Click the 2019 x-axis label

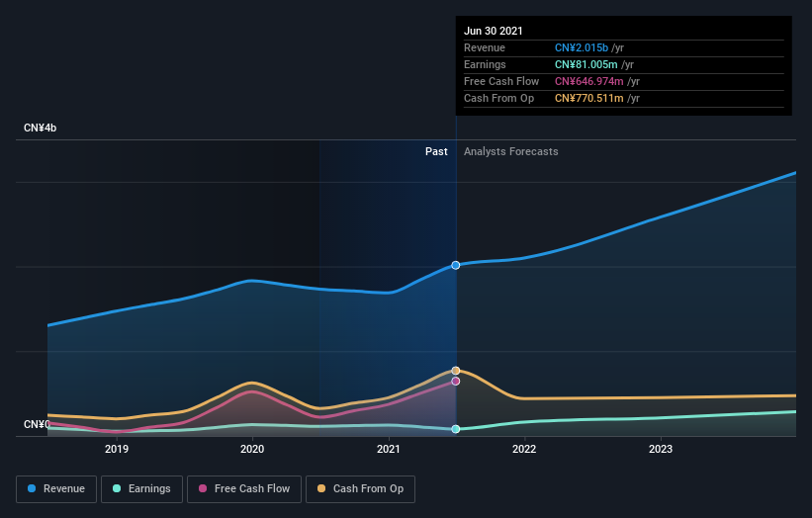coord(117,449)
